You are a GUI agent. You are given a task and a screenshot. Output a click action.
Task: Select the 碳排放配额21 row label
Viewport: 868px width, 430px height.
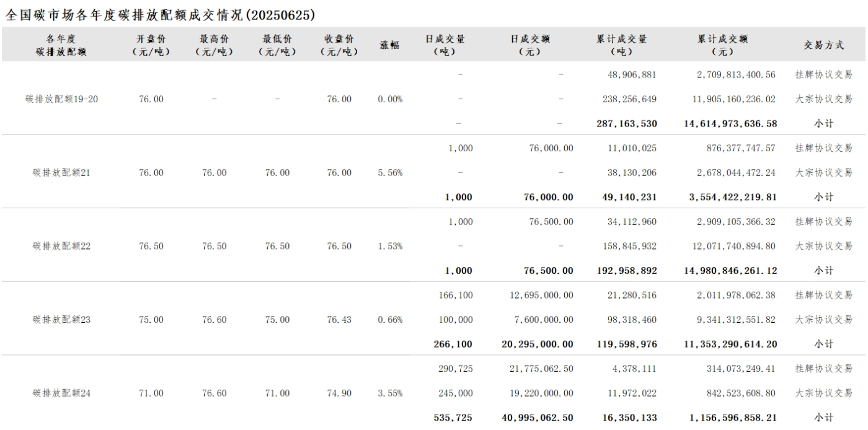click(61, 173)
